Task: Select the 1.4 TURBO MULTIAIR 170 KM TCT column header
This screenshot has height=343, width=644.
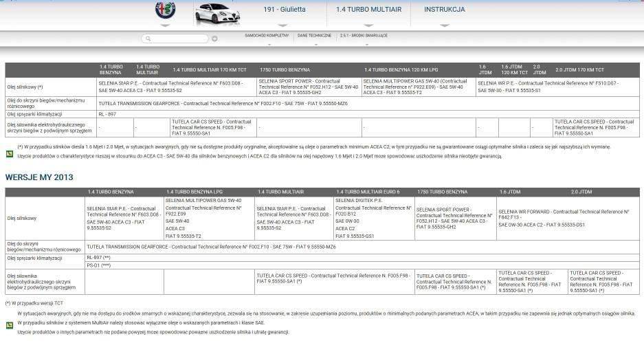Action: point(210,70)
